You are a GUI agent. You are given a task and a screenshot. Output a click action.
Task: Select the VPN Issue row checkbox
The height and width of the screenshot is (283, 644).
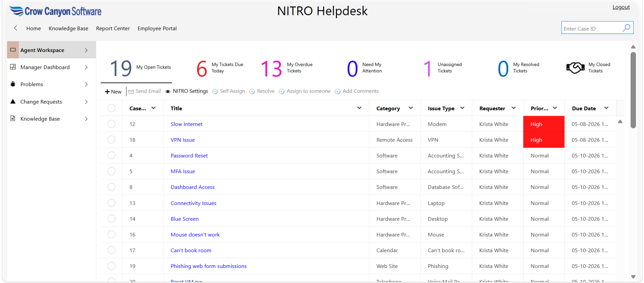point(112,139)
